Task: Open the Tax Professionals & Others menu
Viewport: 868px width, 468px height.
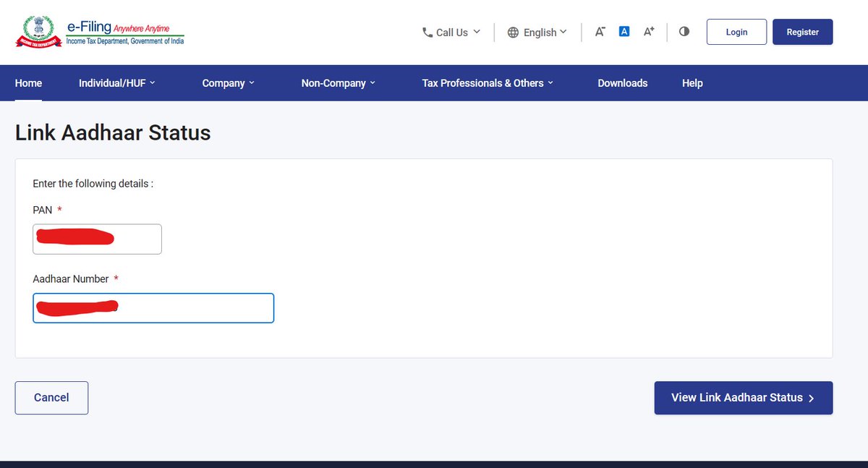Action: click(x=486, y=82)
